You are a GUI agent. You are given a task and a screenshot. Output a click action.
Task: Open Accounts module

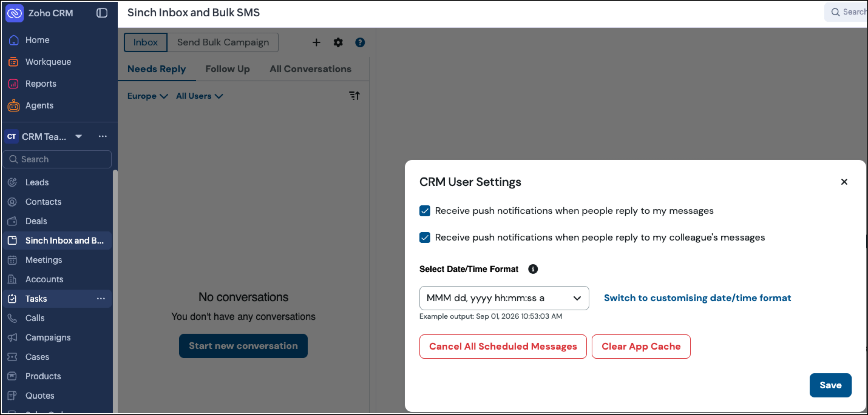pyautogui.click(x=44, y=279)
